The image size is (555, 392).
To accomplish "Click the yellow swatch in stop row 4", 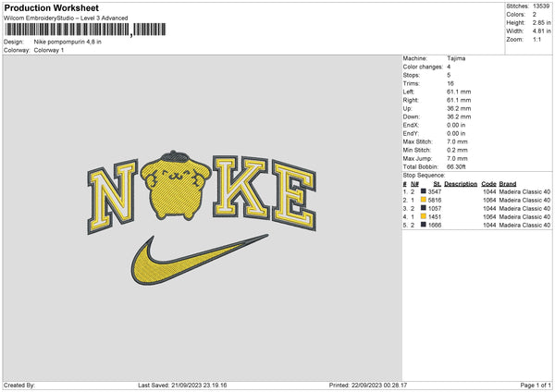I will pyautogui.click(x=424, y=216).
